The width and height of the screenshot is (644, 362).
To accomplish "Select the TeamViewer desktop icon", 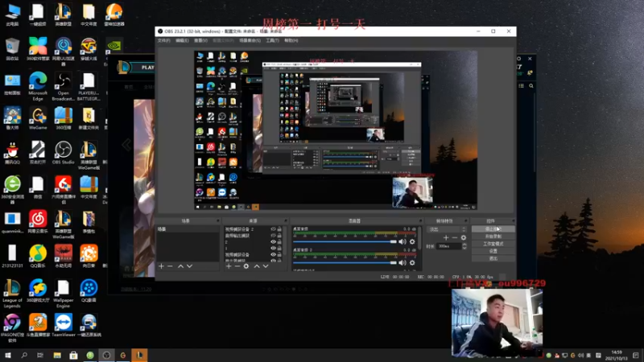I will 64,326.
